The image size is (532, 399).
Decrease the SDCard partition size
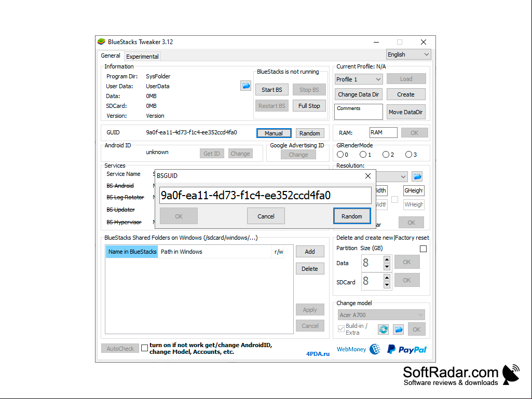387,285
